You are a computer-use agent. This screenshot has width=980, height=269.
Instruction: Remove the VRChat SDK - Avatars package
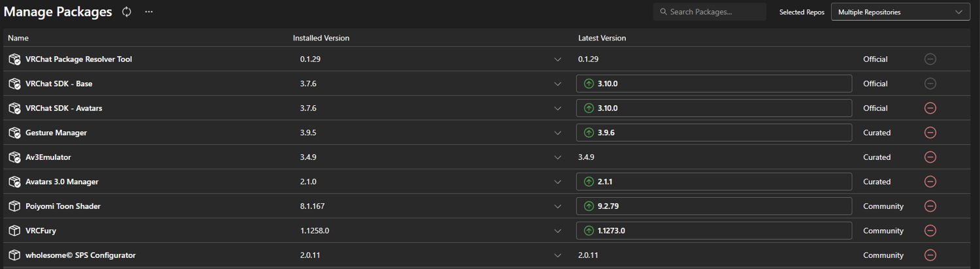(x=930, y=108)
